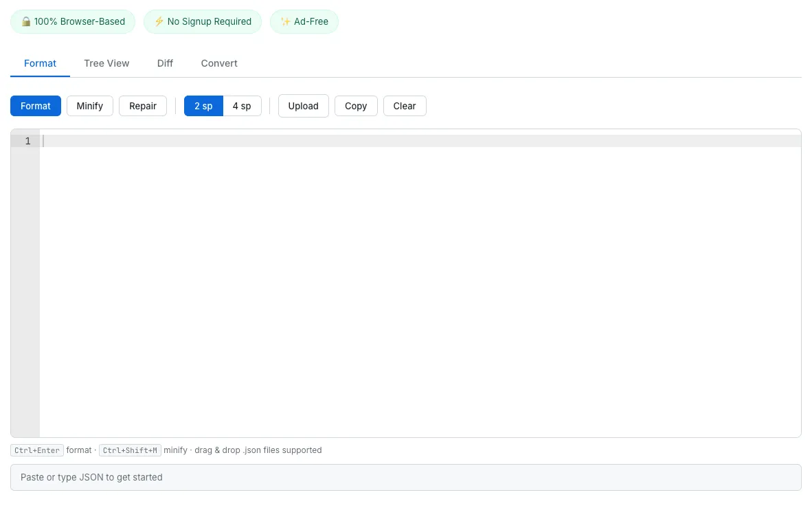Upload a JSON file
The image size is (812, 508).
tap(303, 106)
